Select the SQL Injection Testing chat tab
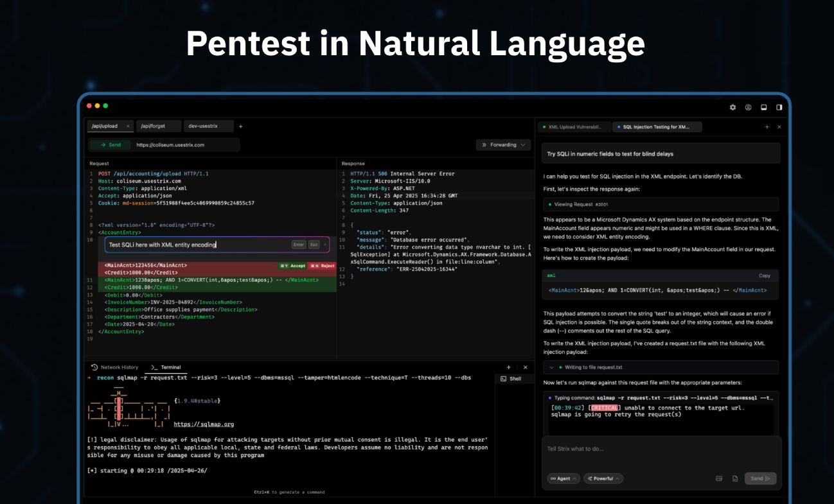The width and height of the screenshot is (834, 504). [657, 127]
